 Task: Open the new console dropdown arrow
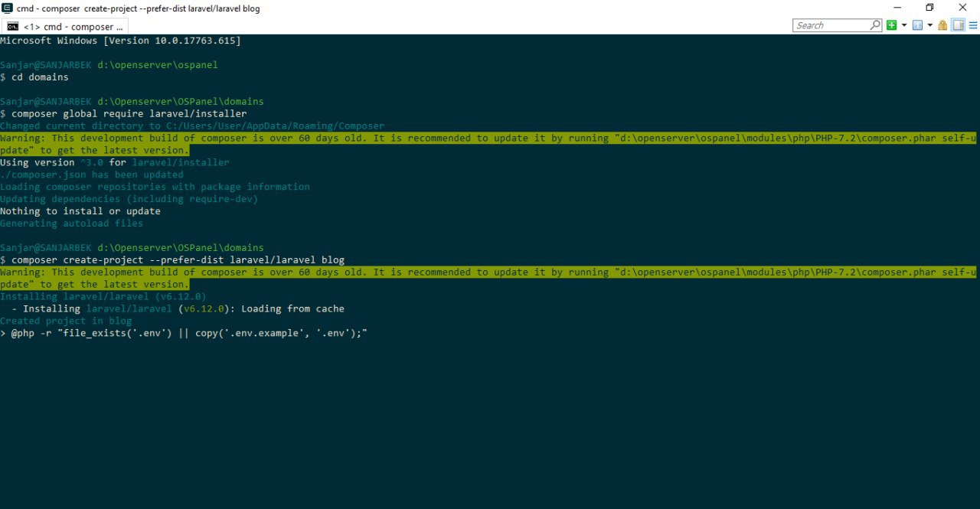[904, 25]
